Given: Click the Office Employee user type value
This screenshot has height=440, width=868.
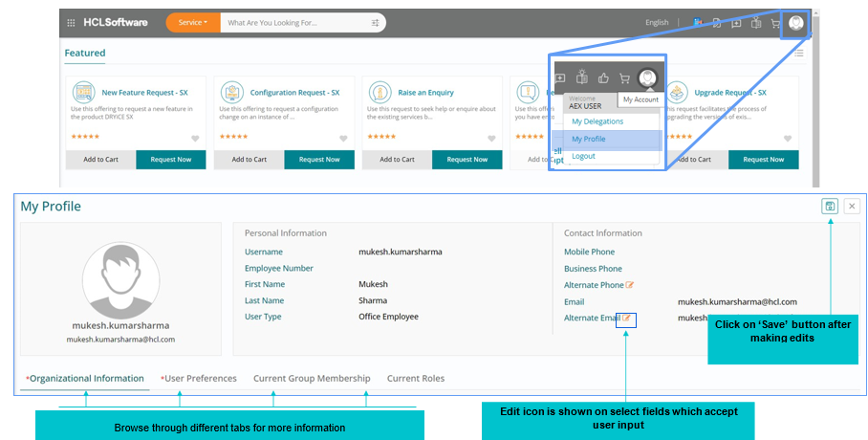Looking at the screenshot, I should click(389, 317).
